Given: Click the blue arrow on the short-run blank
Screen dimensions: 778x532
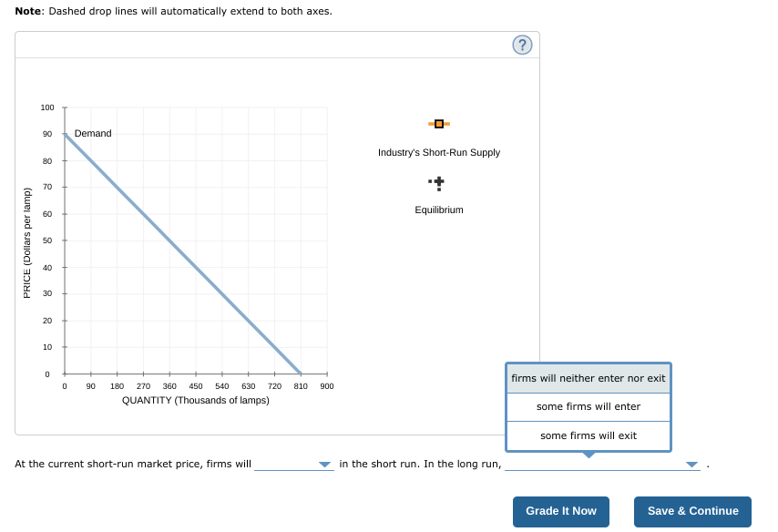Looking at the screenshot, I should (x=324, y=464).
